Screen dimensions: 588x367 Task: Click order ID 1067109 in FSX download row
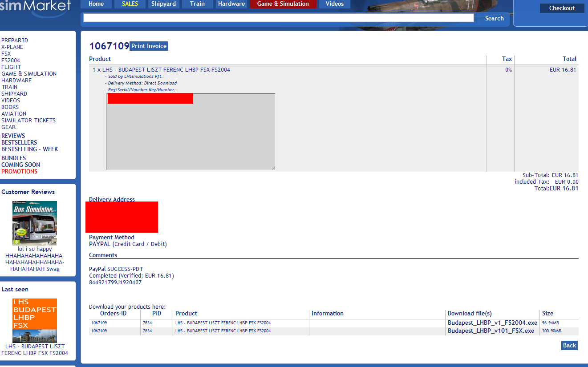pyautogui.click(x=99, y=331)
